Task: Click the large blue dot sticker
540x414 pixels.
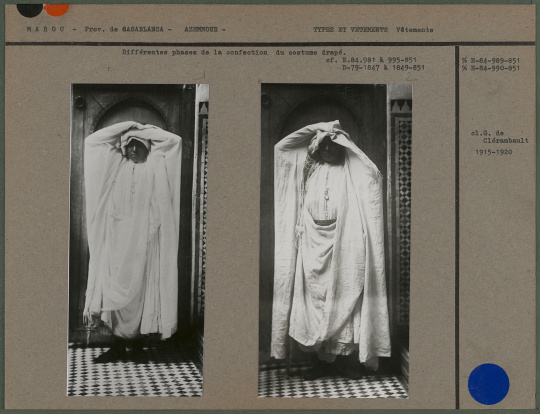Action: point(488,384)
